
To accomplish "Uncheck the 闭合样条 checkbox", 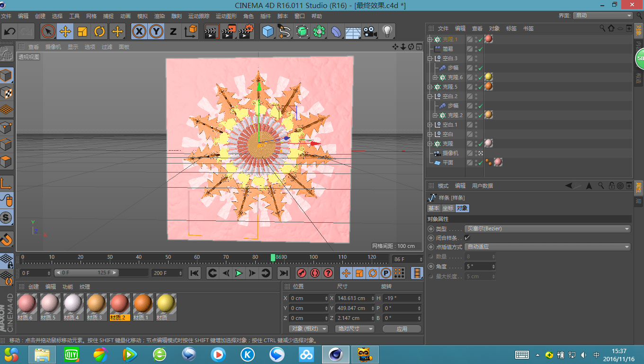I will (467, 237).
